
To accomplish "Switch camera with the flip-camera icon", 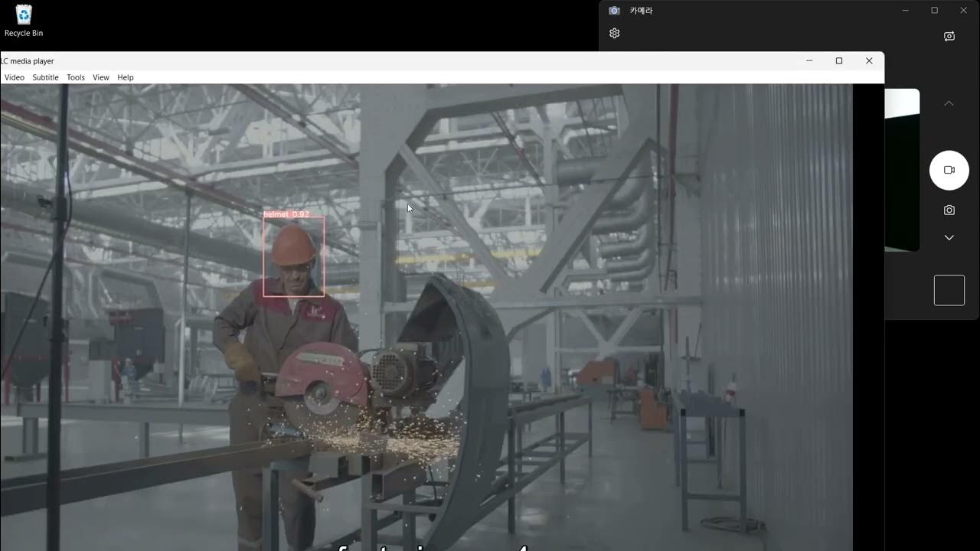I will coord(949,36).
